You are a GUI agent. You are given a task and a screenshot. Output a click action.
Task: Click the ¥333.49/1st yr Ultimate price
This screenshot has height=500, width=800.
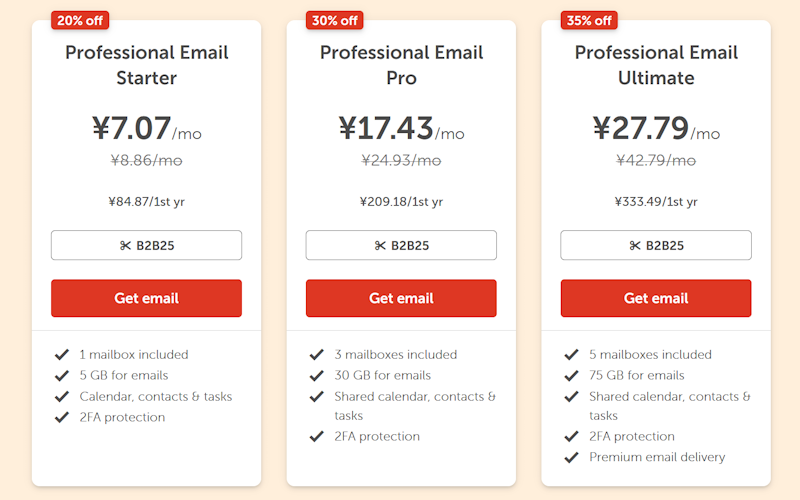pos(656,202)
